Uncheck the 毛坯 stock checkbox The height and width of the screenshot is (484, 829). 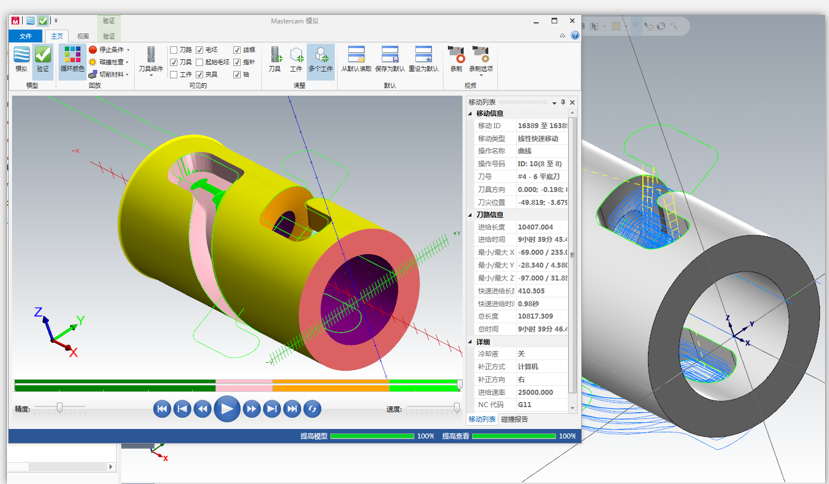point(200,49)
